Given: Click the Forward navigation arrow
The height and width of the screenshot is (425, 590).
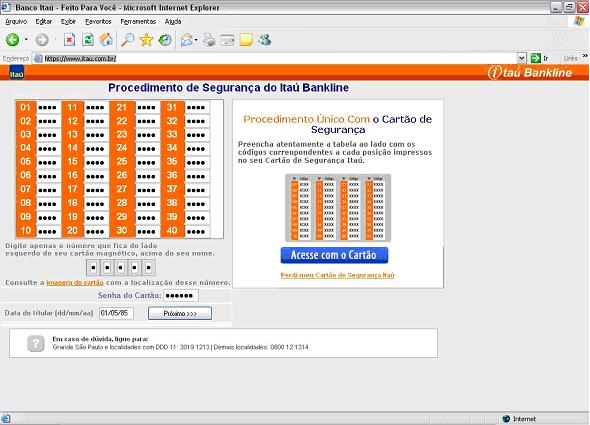Looking at the screenshot, I should tap(42, 40).
